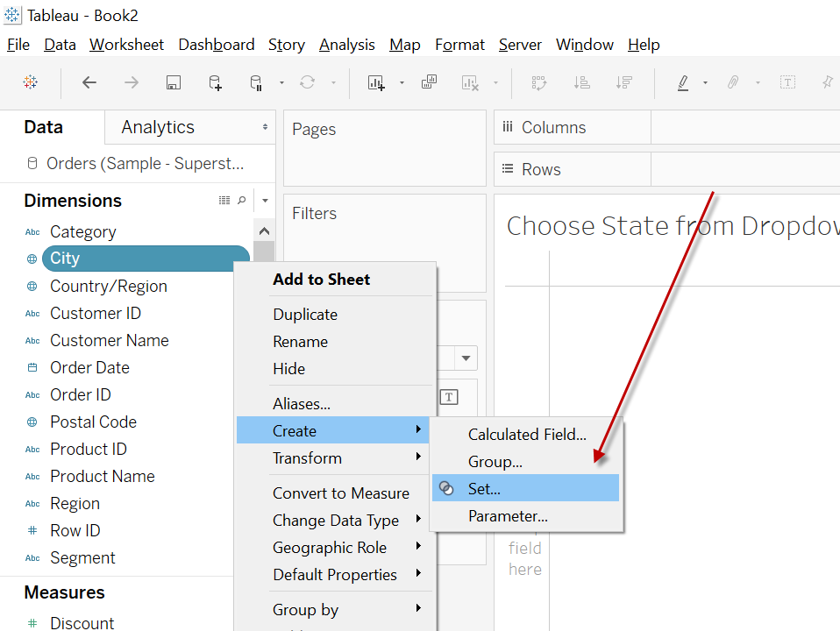840x631 pixels.
Task: Click the Sort Ascending icon
Action: (x=581, y=82)
